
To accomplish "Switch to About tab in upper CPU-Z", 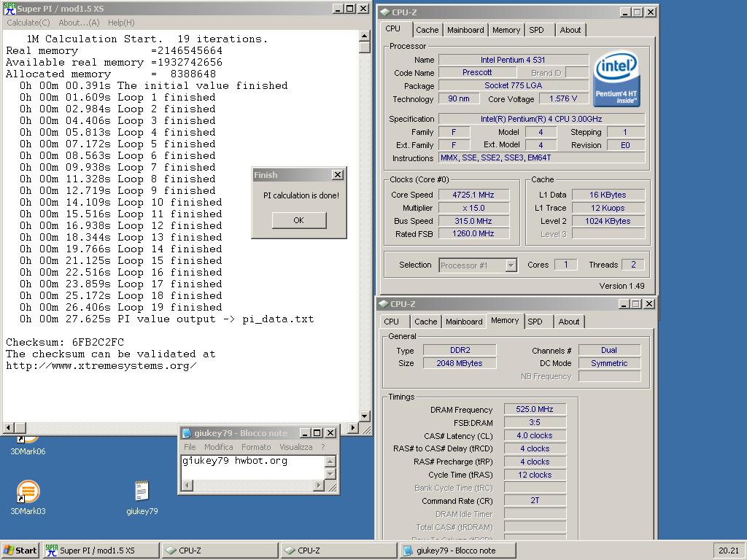I will 570,30.
